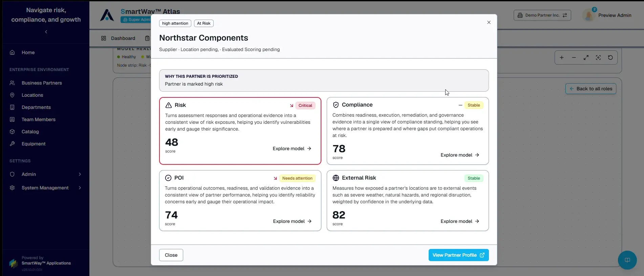The height and width of the screenshot is (276, 644).
Task: Click the Locations pin icon
Action: click(12, 95)
